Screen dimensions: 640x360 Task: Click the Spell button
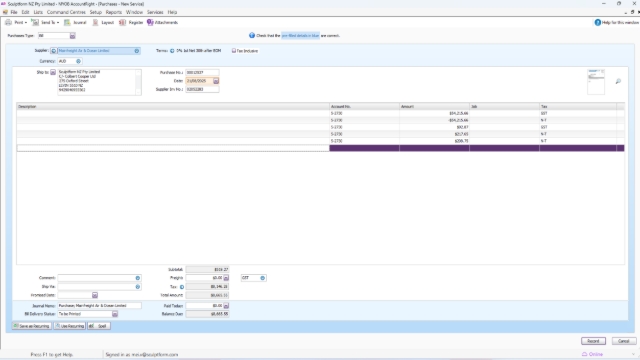99,326
